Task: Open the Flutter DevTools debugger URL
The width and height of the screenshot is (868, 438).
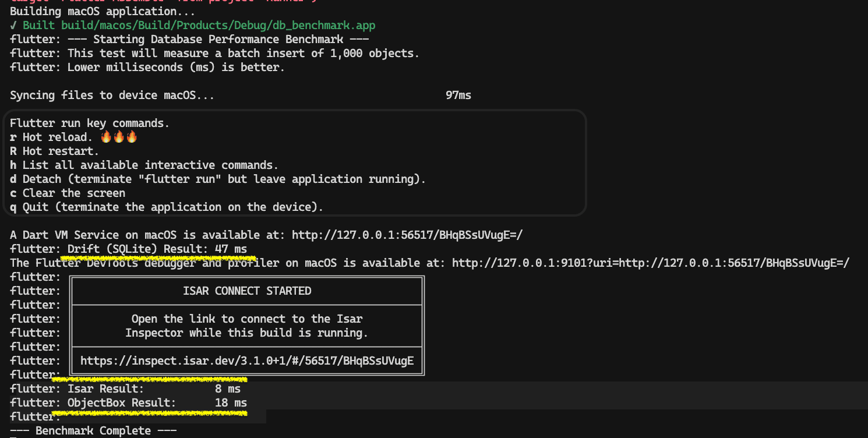Action: pyautogui.click(x=650, y=263)
